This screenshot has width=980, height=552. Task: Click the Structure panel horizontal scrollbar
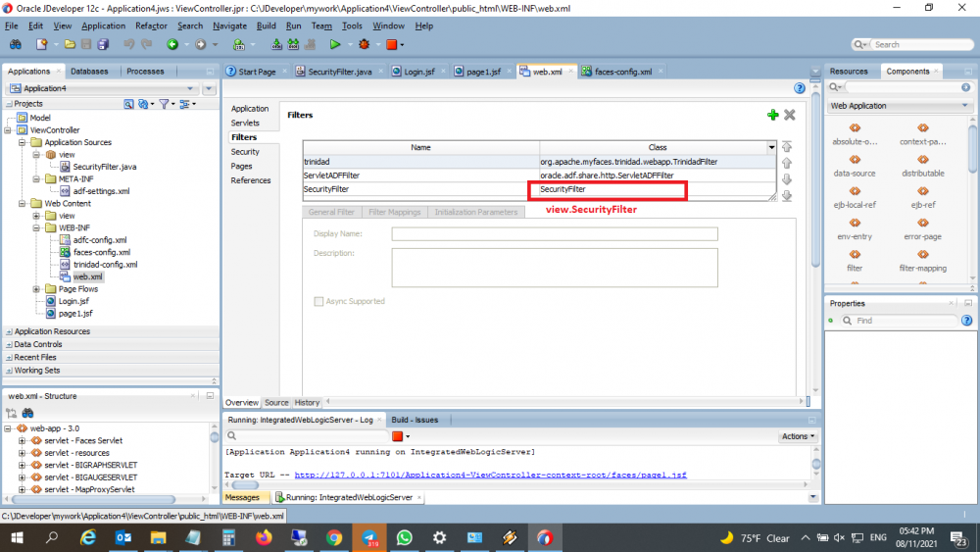pos(94,499)
